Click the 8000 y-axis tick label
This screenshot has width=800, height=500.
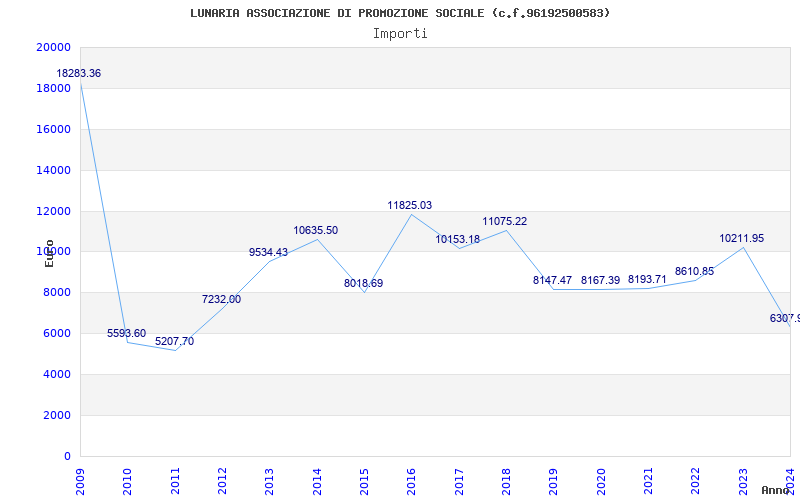coord(57,292)
